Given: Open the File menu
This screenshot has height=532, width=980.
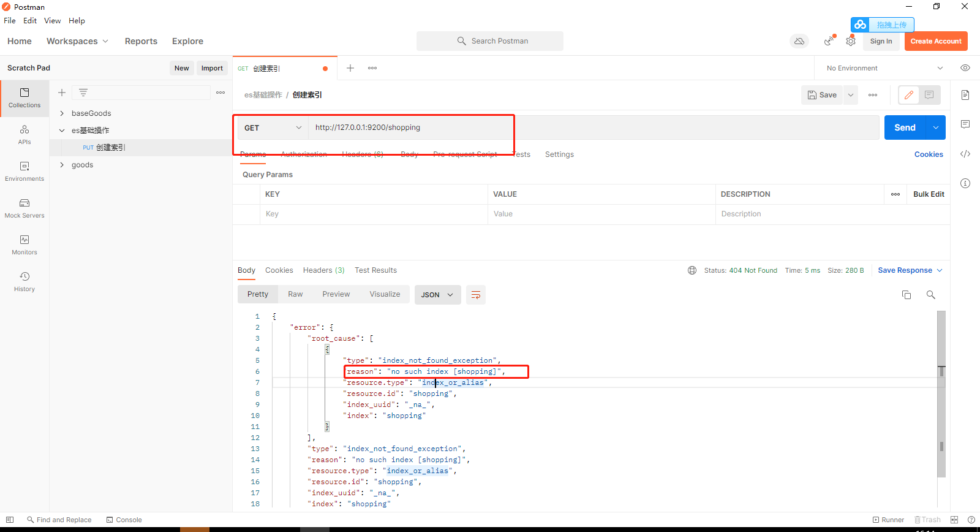Looking at the screenshot, I should pos(10,21).
